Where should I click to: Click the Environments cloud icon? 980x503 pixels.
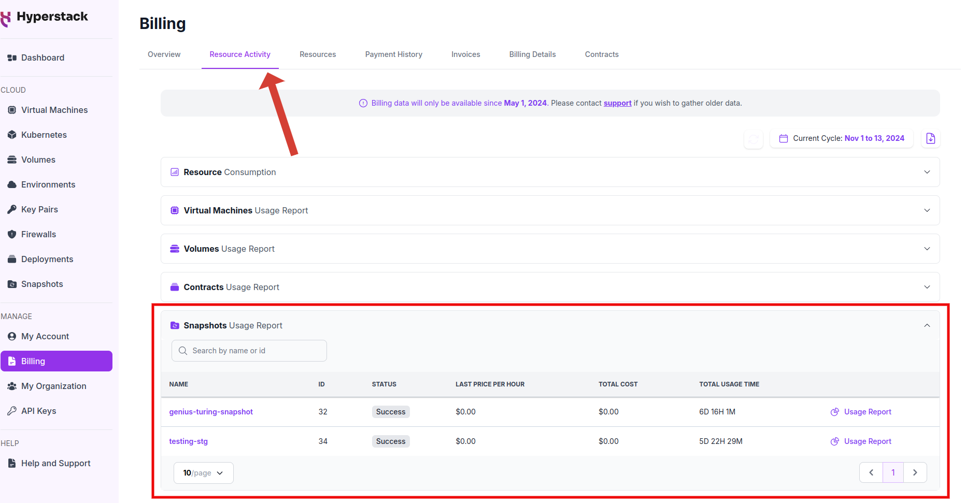[x=12, y=184]
